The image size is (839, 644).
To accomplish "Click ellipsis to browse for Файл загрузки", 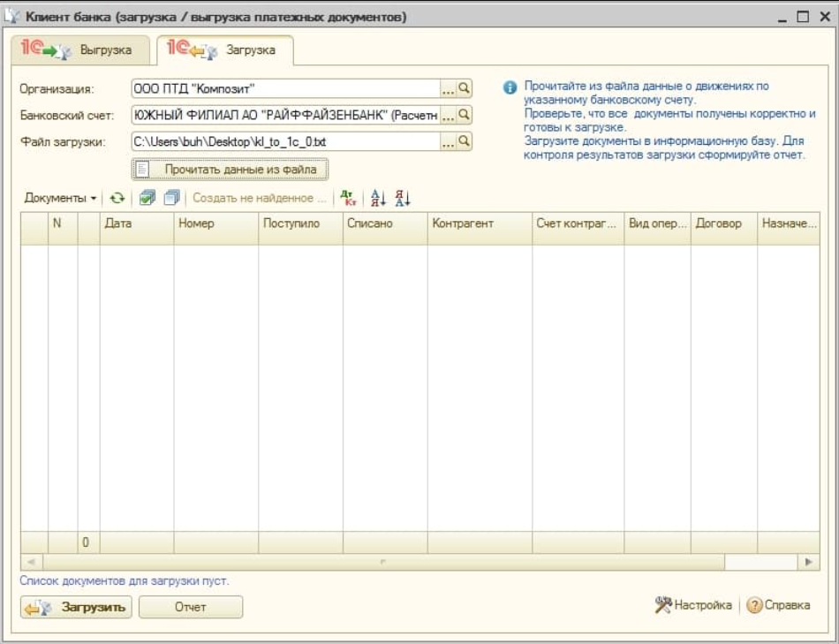I will (448, 141).
